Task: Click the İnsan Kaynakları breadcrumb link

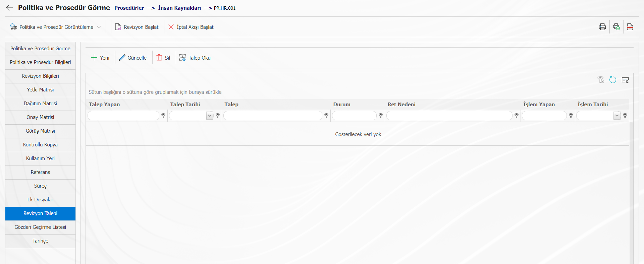Action: [179, 8]
